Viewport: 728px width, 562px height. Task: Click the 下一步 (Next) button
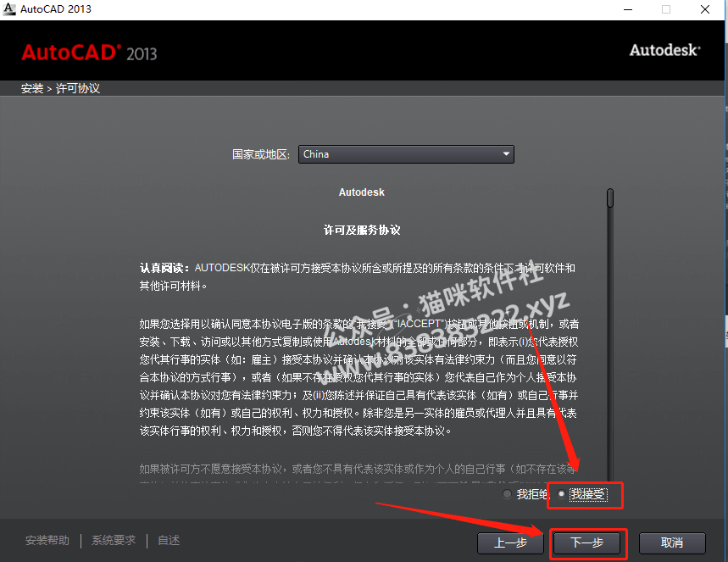coord(586,543)
